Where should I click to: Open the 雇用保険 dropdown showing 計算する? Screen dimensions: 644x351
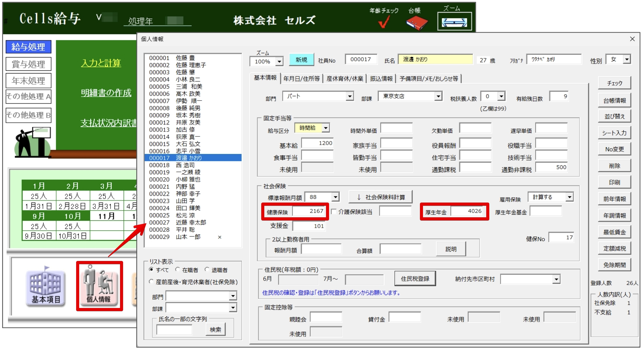coord(570,197)
